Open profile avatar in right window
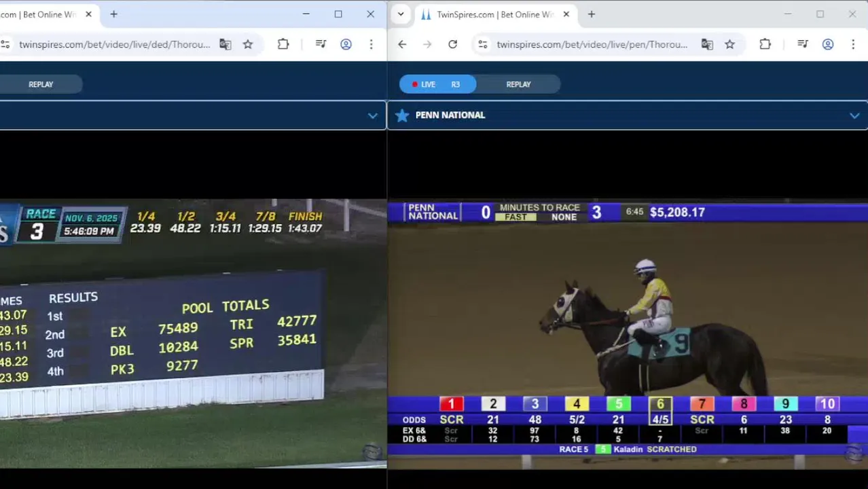 pos(828,44)
